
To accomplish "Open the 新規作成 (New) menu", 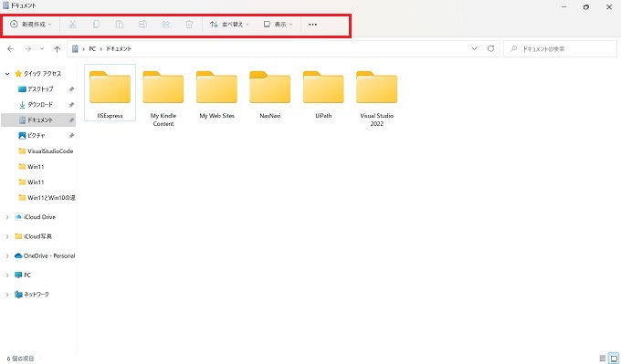I will point(31,25).
